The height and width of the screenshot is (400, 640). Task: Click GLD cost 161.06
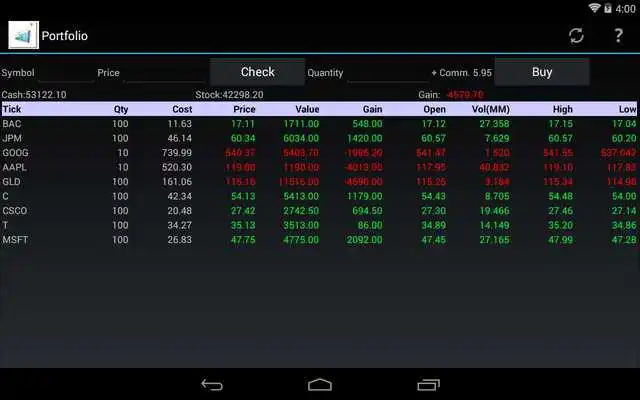[177, 182]
